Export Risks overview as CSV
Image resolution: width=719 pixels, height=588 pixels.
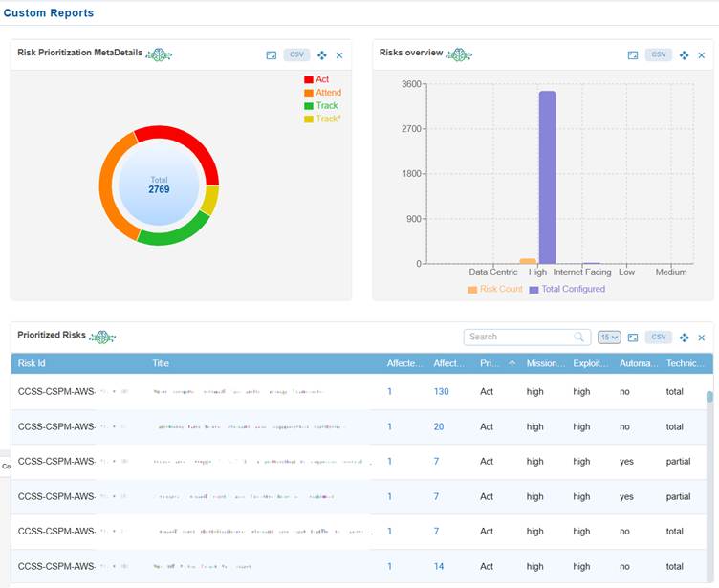(659, 55)
